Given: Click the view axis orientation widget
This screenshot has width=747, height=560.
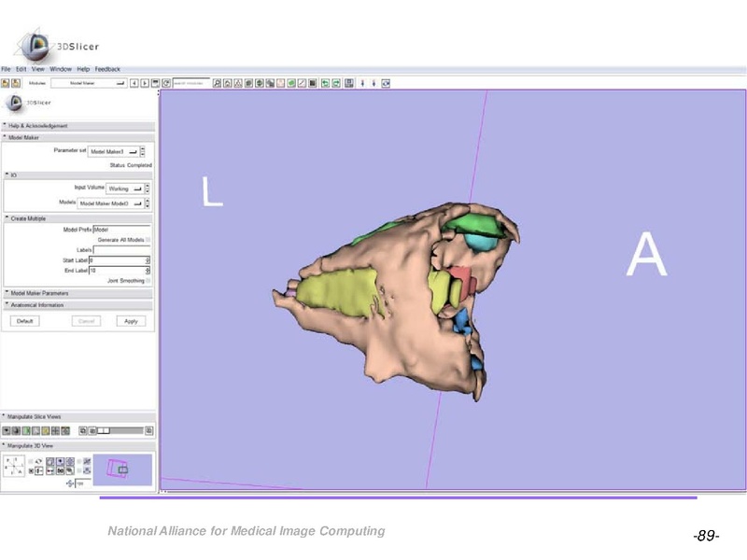Looking at the screenshot, I should pos(14,466).
